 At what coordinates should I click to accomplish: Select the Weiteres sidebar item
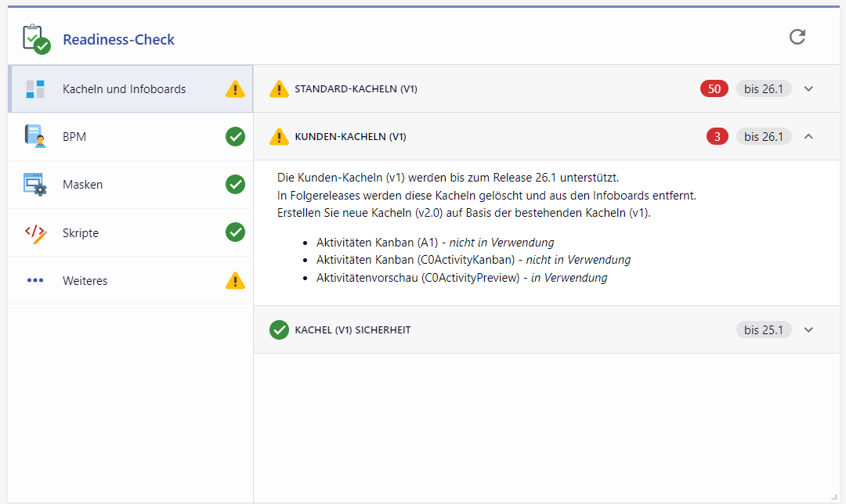coord(85,280)
